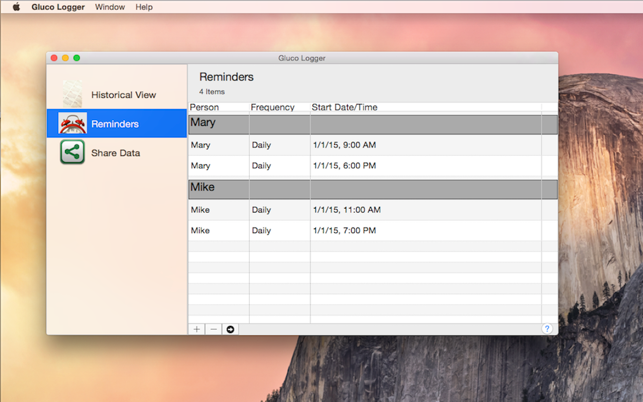
Task: Close the Gluco Logger window
Action: [x=54, y=58]
